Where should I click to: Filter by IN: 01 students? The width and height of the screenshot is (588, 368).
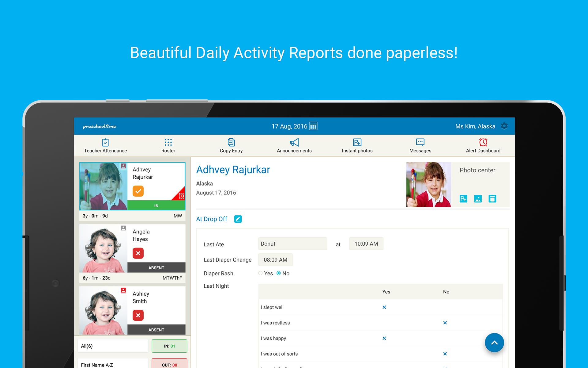169,346
